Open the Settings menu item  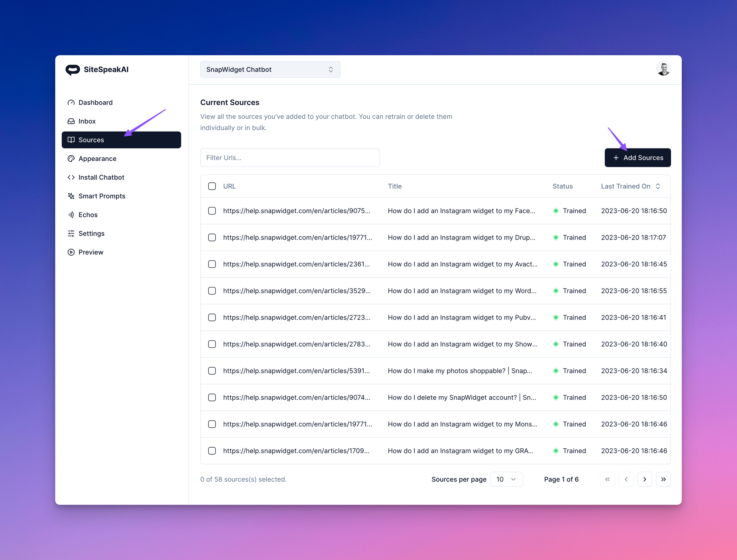click(91, 234)
